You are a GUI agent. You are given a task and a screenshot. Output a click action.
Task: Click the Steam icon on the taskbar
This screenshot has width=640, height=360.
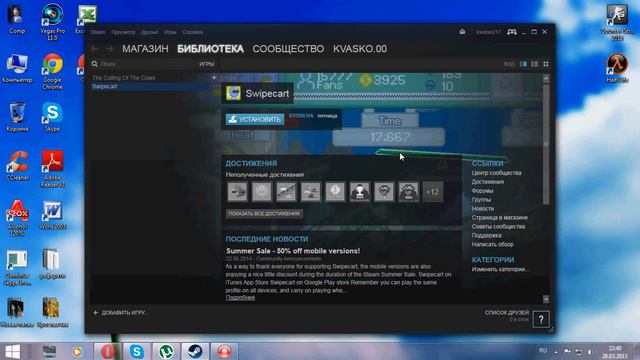click(x=195, y=351)
